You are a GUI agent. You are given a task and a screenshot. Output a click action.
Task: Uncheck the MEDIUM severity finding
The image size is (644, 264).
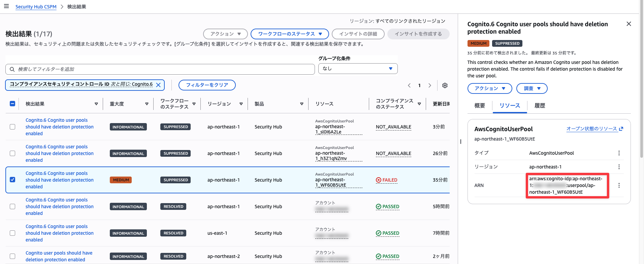click(12, 180)
